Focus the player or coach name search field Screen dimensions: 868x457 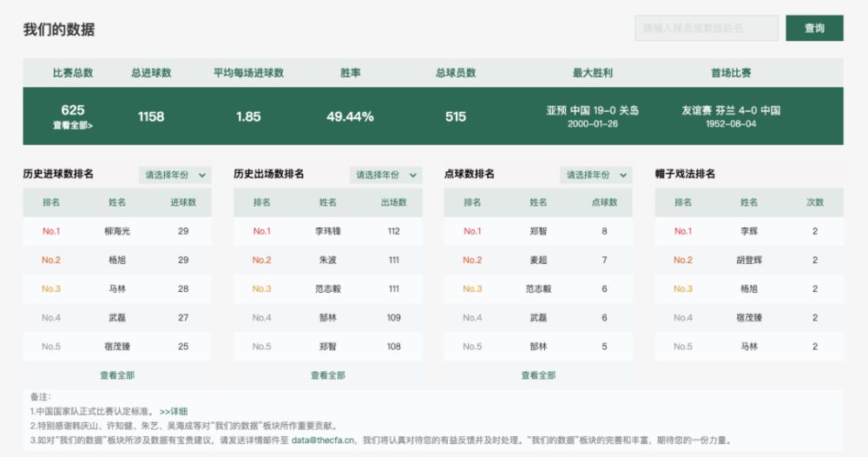(x=707, y=29)
